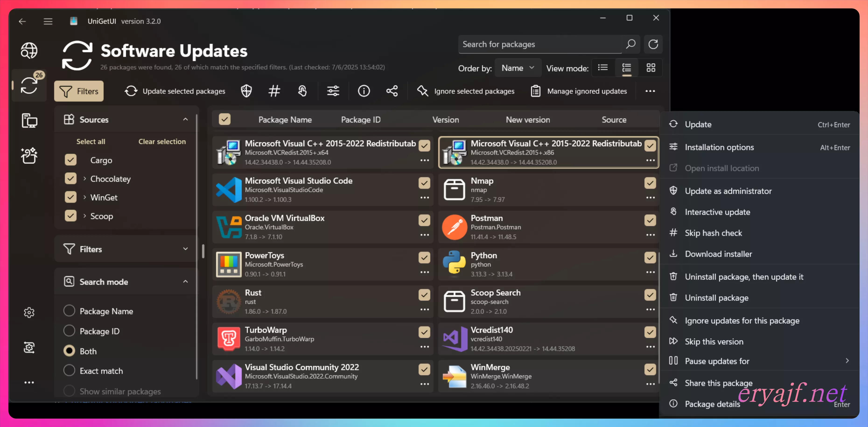Switch to detailed list view mode
Image resolution: width=868 pixels, height=427 pixels.
pos(626,68)
